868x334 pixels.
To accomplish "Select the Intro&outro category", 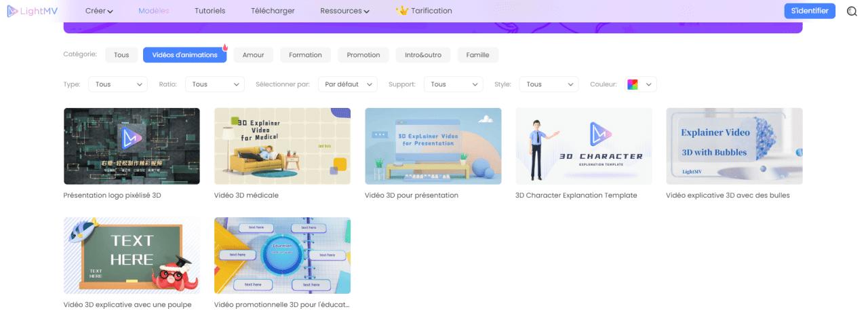I will 423,55.
